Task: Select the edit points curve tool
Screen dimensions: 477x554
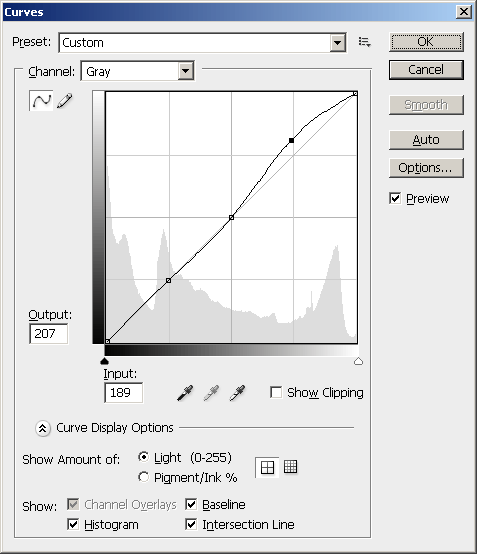Action: tap(41, 101)
